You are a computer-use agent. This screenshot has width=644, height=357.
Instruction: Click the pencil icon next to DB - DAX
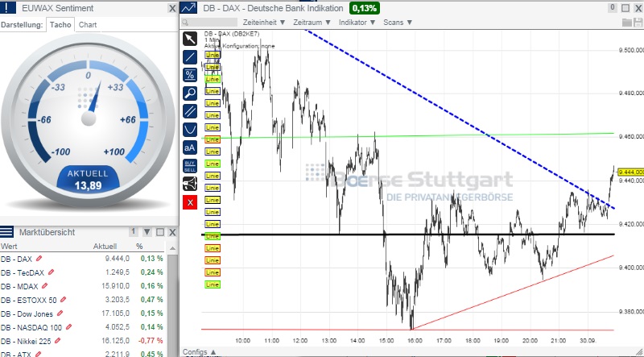[x=39, y=259]
